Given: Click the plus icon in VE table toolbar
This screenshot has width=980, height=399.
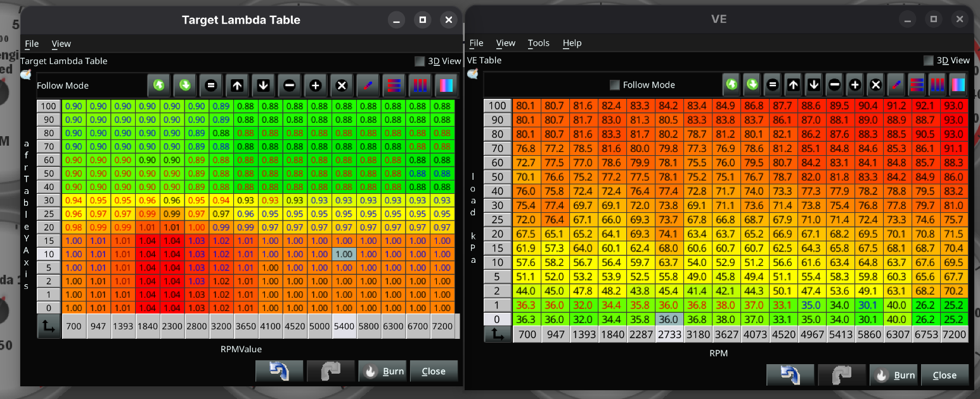Looking at the screenshot, I should click(x=854, y=84).
